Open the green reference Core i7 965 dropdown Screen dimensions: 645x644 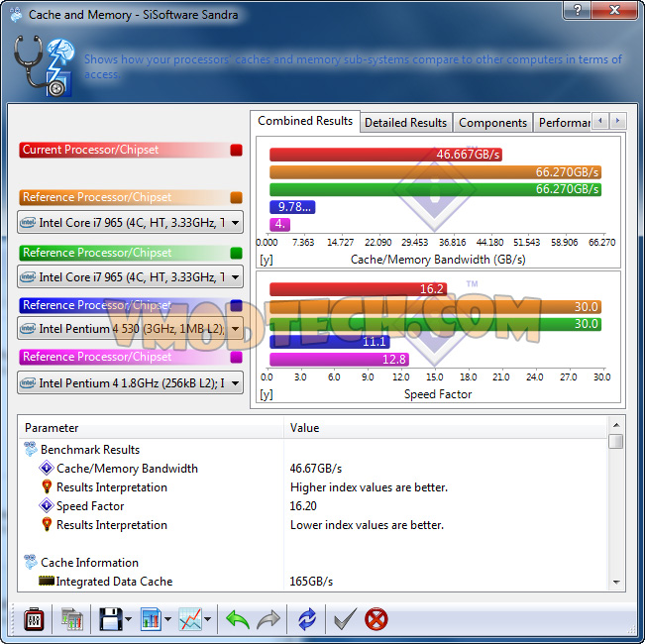(130, 277)
